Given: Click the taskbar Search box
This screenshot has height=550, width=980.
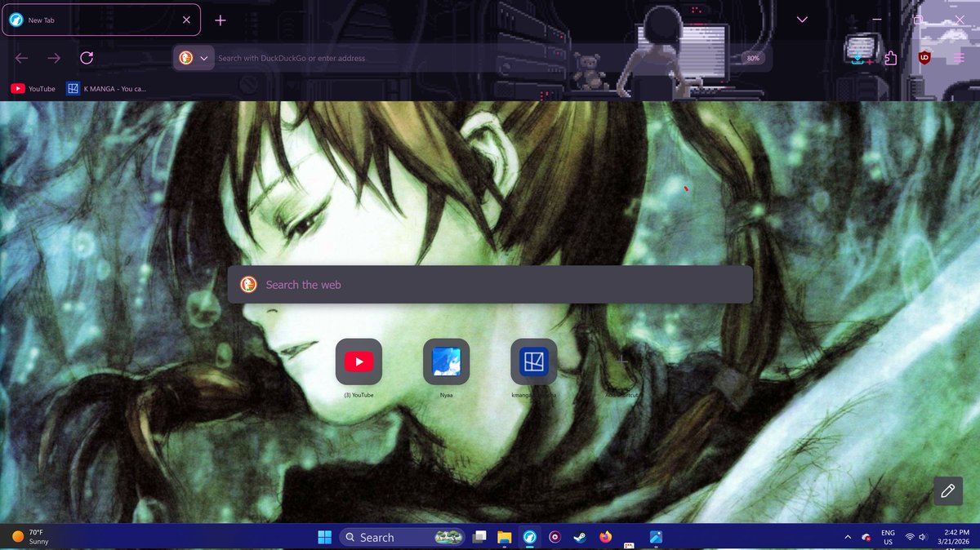Looking at the screenshot, I should point(402,537).
